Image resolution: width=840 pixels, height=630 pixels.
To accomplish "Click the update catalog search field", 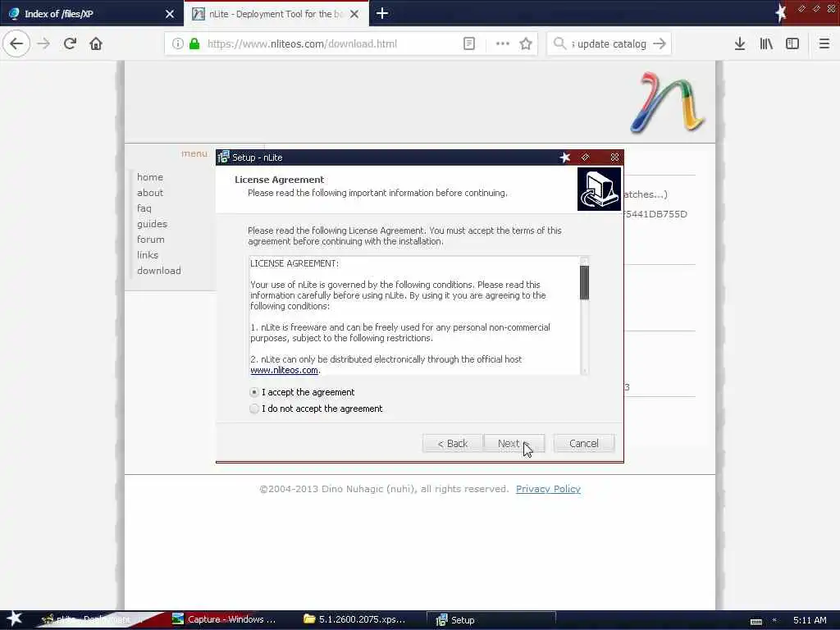I will tap(609, 44).
